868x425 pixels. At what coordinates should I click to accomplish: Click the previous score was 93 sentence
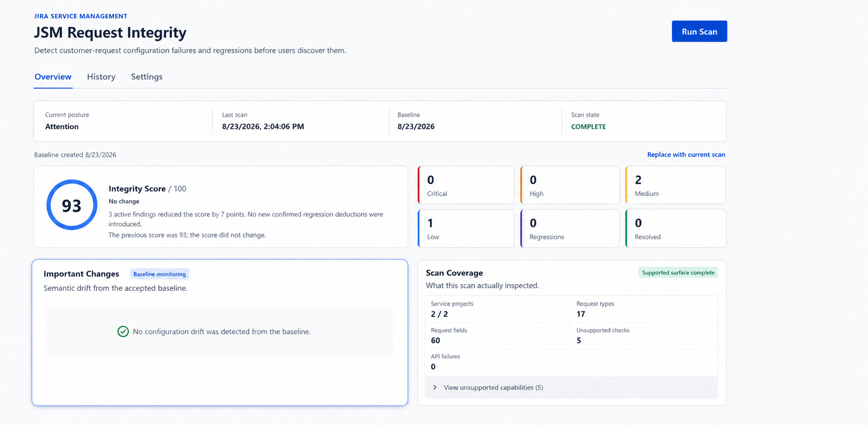coord(187,235)
